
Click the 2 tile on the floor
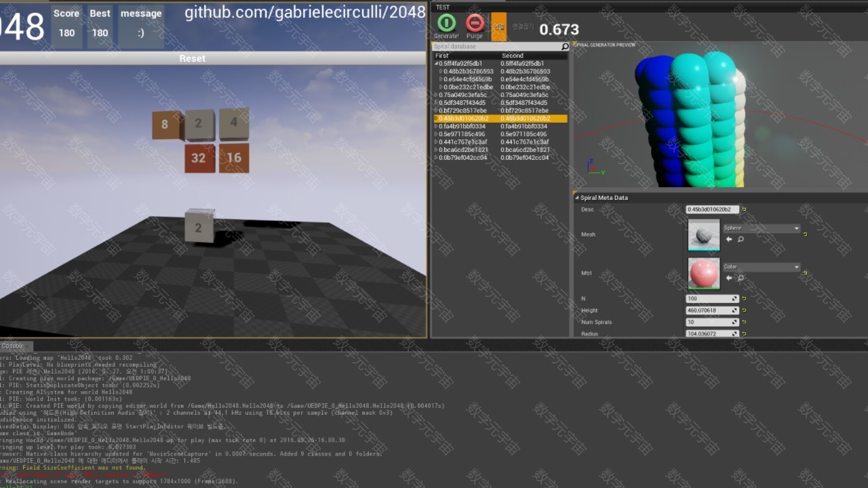[199, 226]
